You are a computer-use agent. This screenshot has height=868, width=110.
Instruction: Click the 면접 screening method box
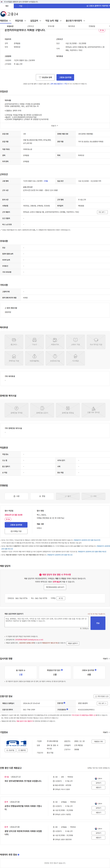coord(42,496)
